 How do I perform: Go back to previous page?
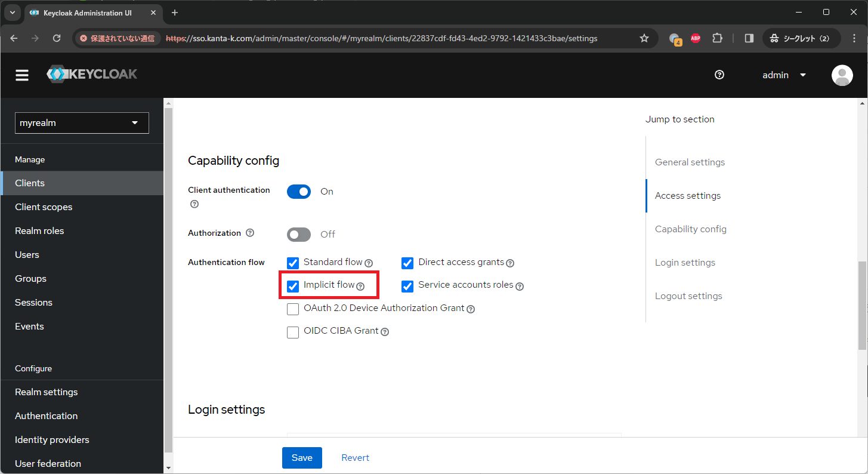14,38
